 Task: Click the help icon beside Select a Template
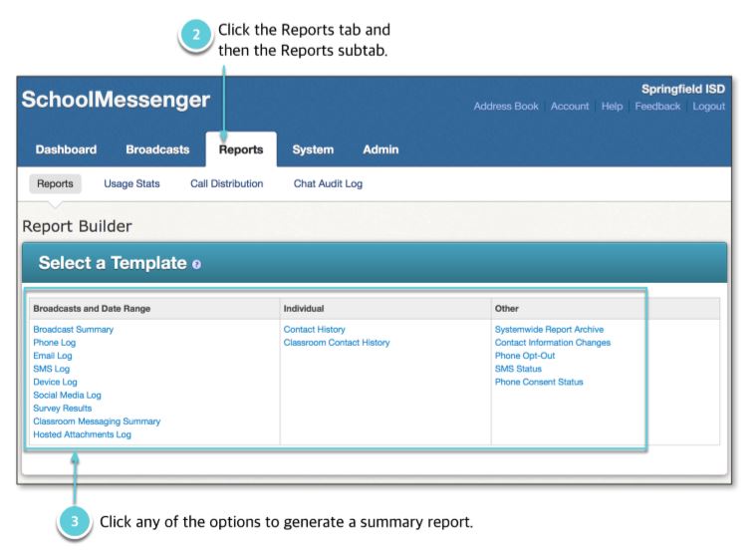(x=196, y=264)
